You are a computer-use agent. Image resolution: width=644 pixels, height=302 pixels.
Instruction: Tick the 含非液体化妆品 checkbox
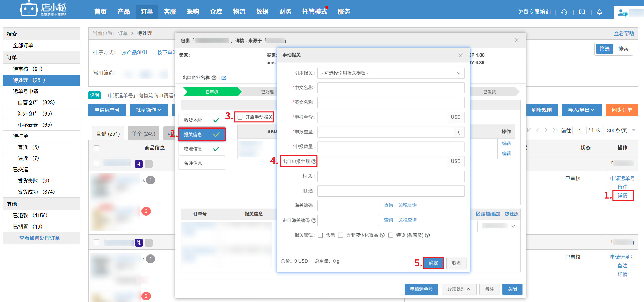click(341, 235)
